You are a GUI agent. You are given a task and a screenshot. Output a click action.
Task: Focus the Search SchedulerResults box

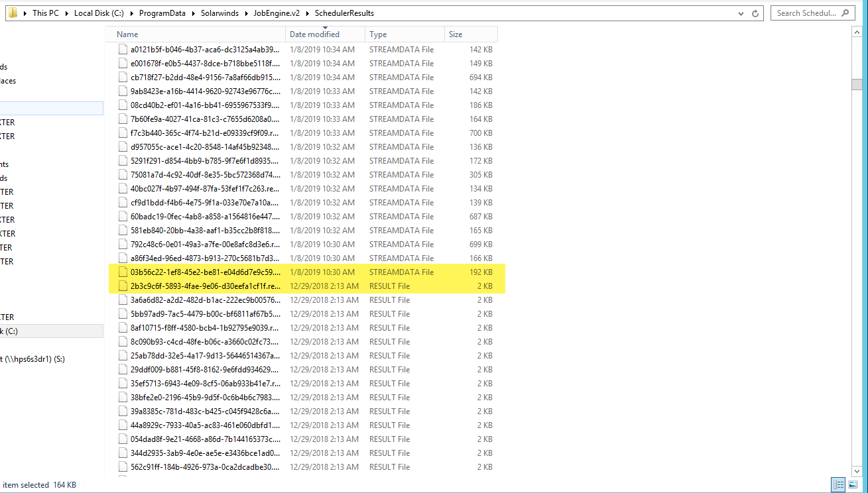click(813, 13)
